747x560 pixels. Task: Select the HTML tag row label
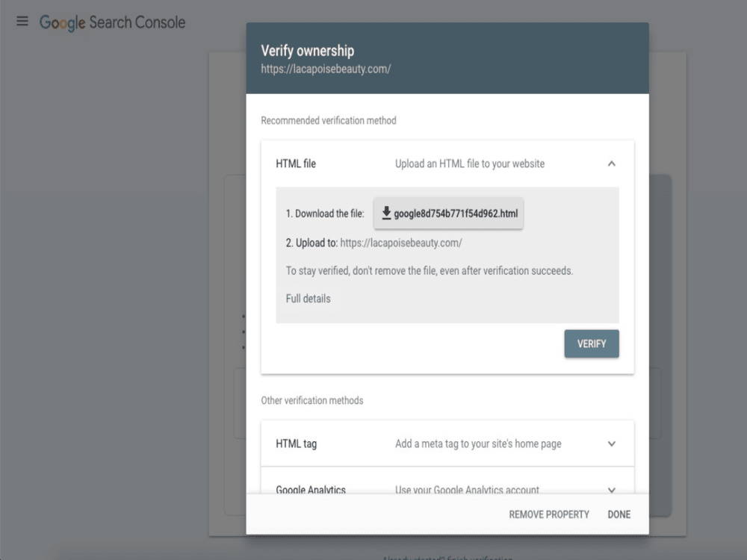click(297, 444)
